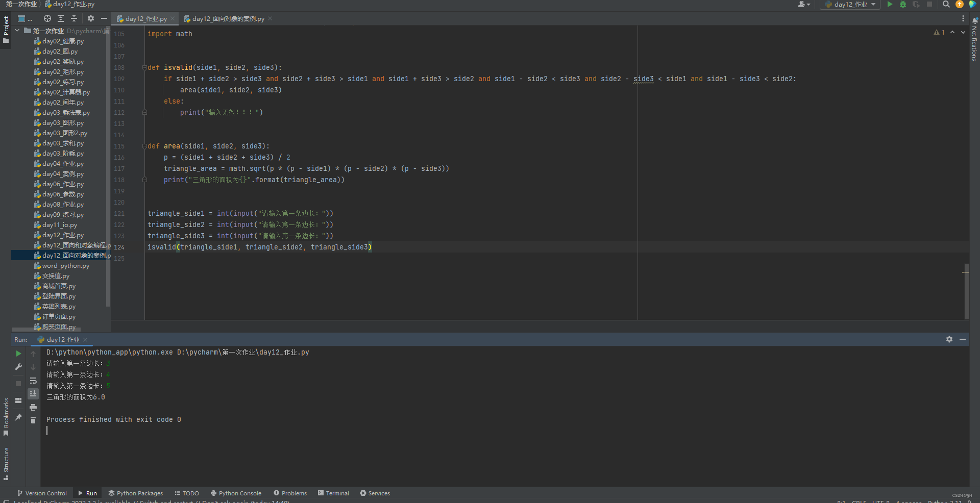Click Run with Coverage icon
This screenshot has height=503, width=980.
(916, 4)
